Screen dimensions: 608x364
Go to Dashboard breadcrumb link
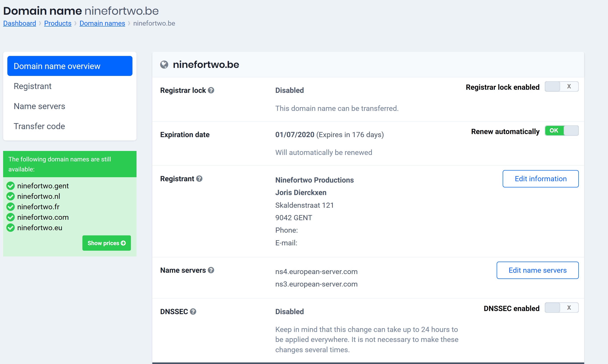pos(20,23)
